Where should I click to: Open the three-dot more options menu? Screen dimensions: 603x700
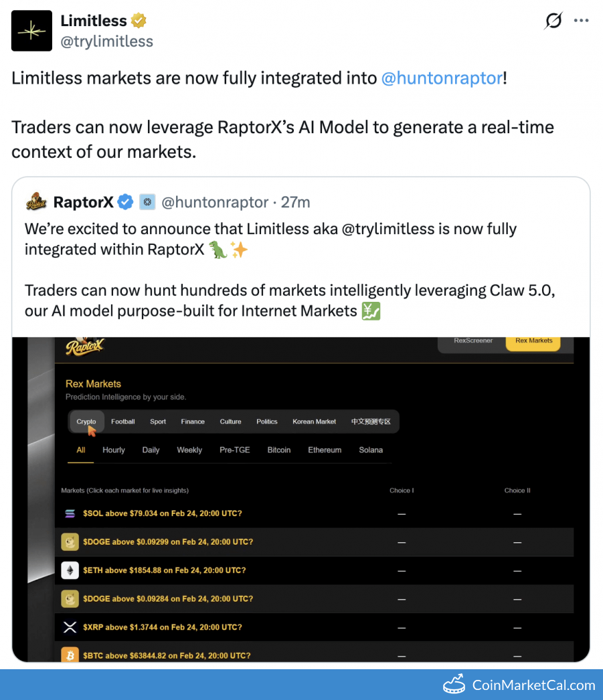[582, 21]
